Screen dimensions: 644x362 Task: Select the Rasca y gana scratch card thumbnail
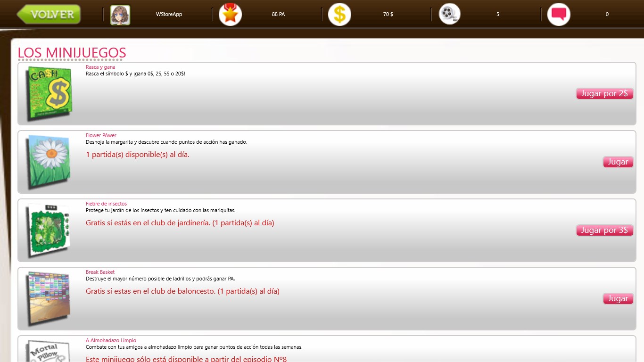click(x=49, y=92)
